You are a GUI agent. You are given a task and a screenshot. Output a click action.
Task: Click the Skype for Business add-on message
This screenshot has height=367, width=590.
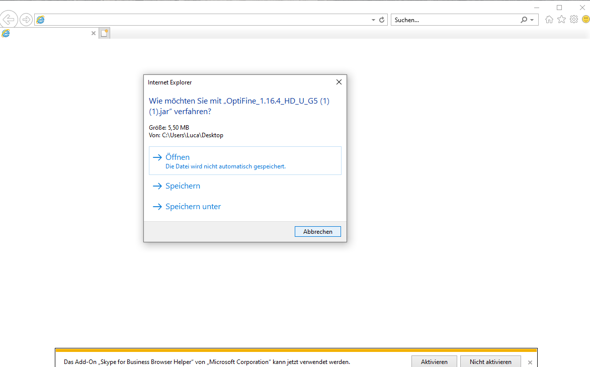click(x=207, y=362)
